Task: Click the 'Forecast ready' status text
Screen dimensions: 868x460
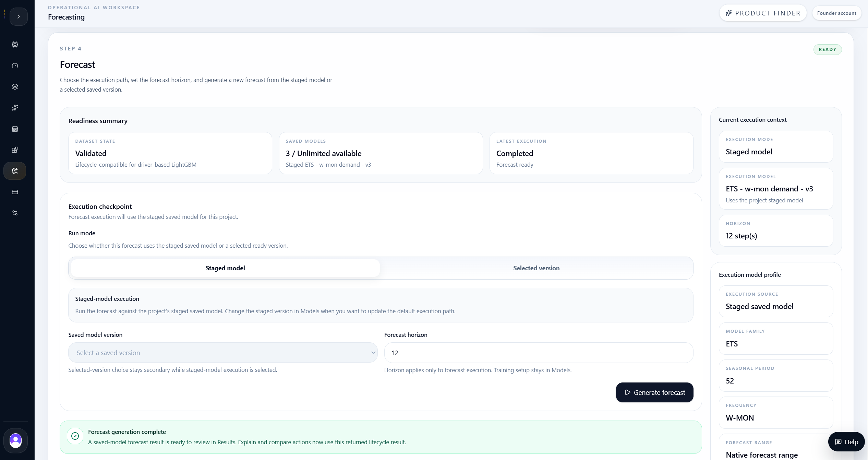Action: point(515,165)
